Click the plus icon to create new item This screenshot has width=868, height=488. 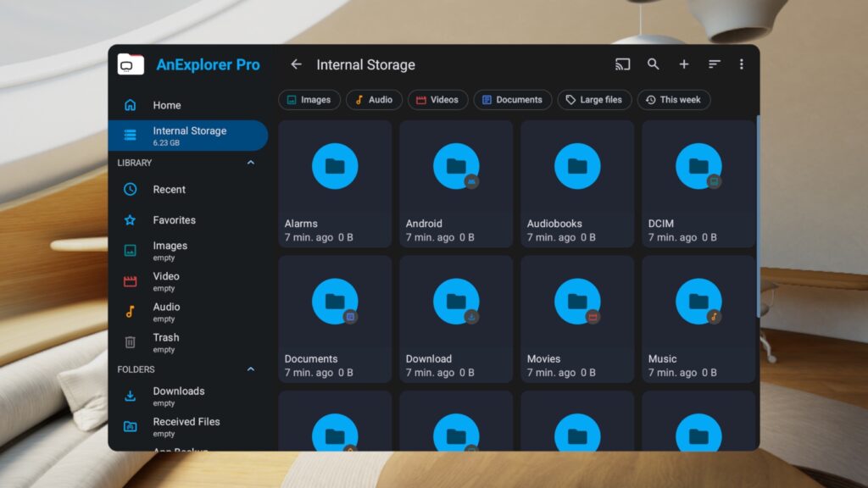click(x=683, y=64)
